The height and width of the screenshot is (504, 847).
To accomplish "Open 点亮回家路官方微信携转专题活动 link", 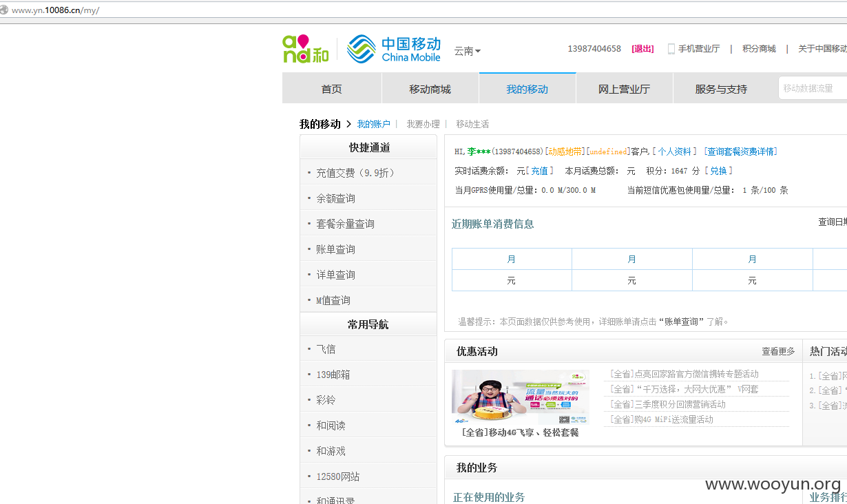I will [684, 374].
